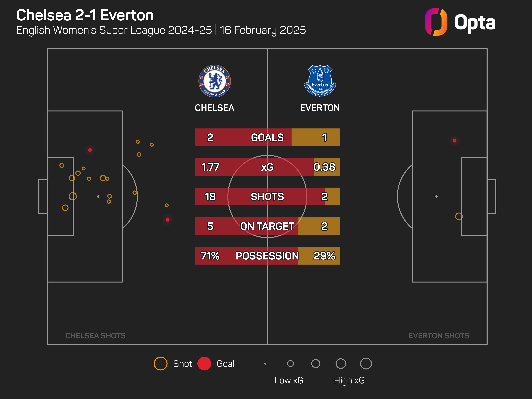
Task: Click Everton's red goal marker
Action: pos(454,140)
